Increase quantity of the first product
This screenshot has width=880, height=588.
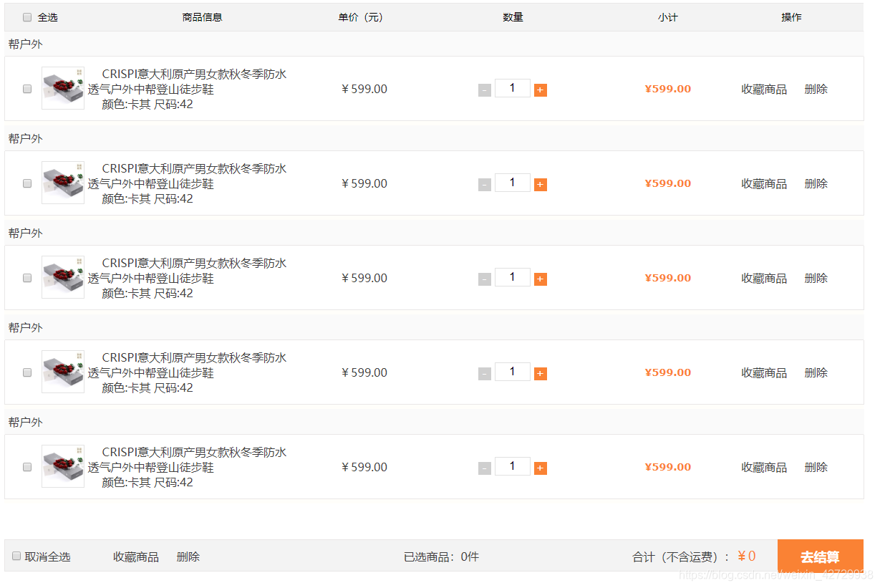tap(540, 89)
